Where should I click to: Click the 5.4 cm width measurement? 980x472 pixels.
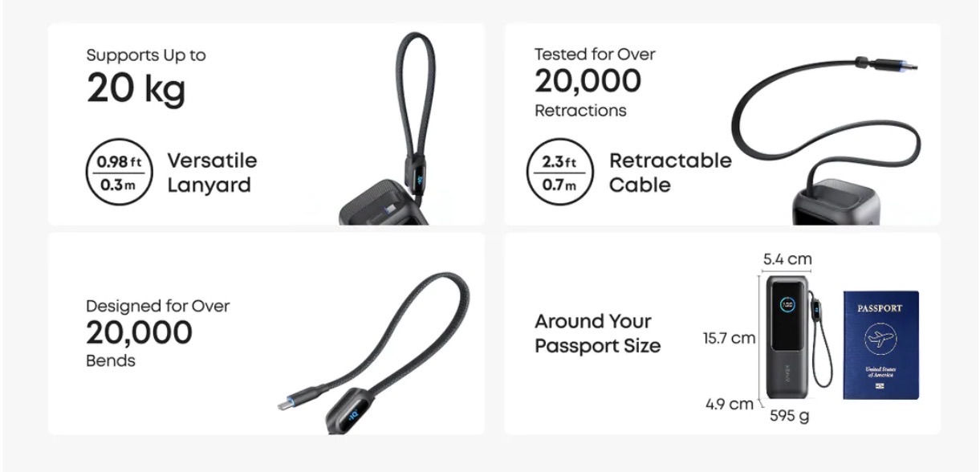tap(787, 259)
